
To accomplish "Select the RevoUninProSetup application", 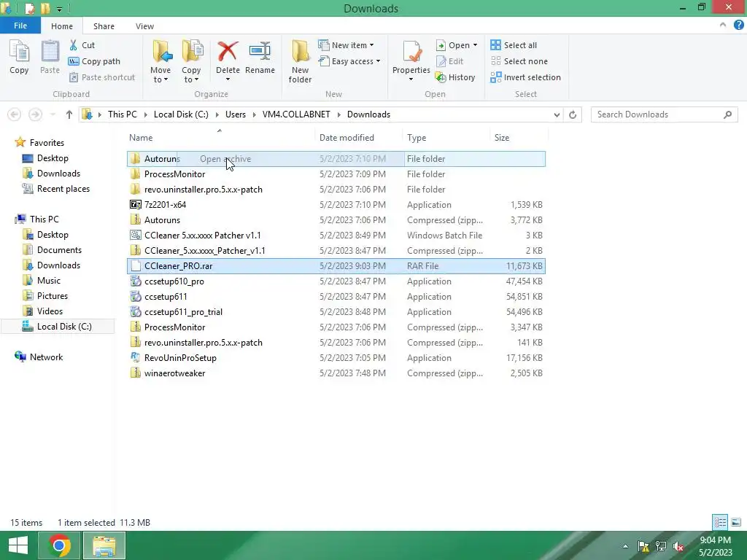I will point(336,357).
